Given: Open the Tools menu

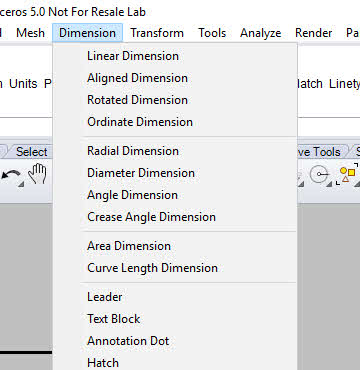Looking at the screenshot, I should (212, 33).
